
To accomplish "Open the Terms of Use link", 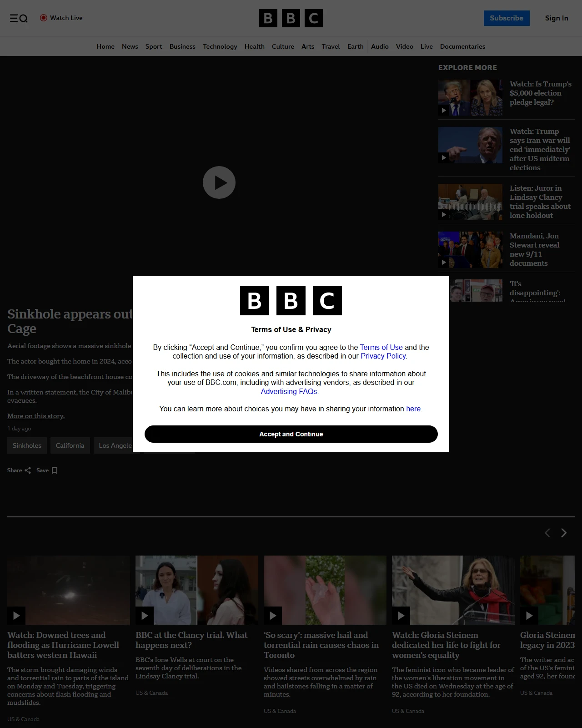I will [x=381, y=347].
